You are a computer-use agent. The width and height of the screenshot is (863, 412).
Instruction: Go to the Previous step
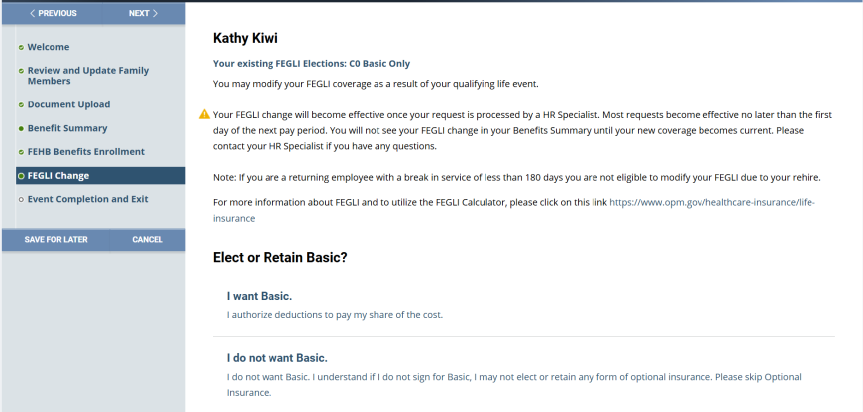click(x=53, y=13)
